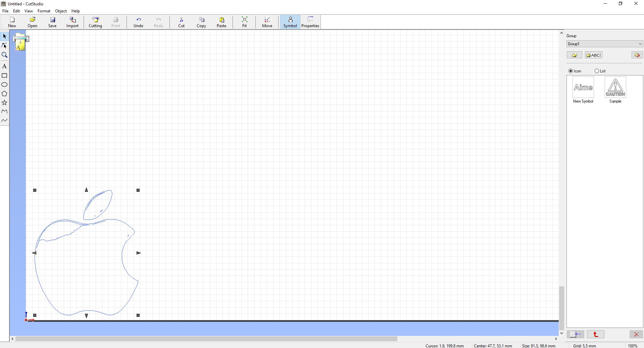Click the bottom-right selection handle of apple
Viewport: 644px width, 348px height.
[x=138, y=315]
